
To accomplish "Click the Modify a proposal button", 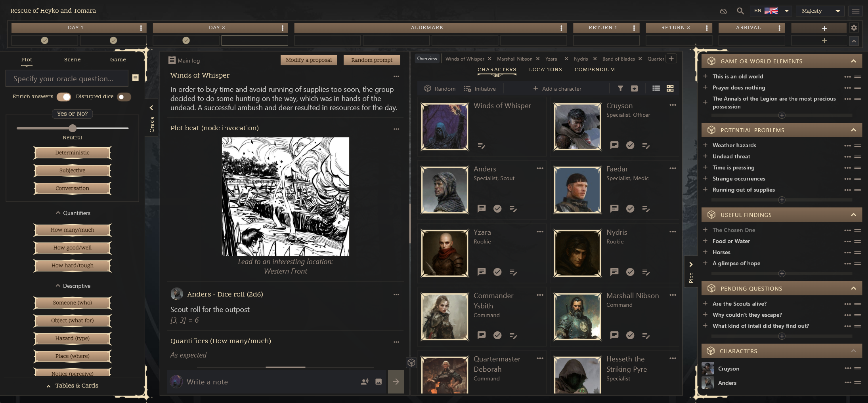I will [308, 60].
